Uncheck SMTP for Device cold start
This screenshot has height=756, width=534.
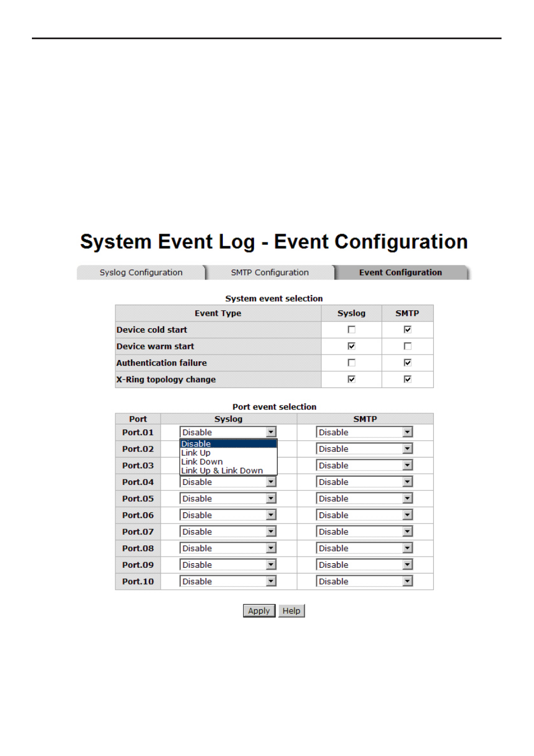click(407, 330)
